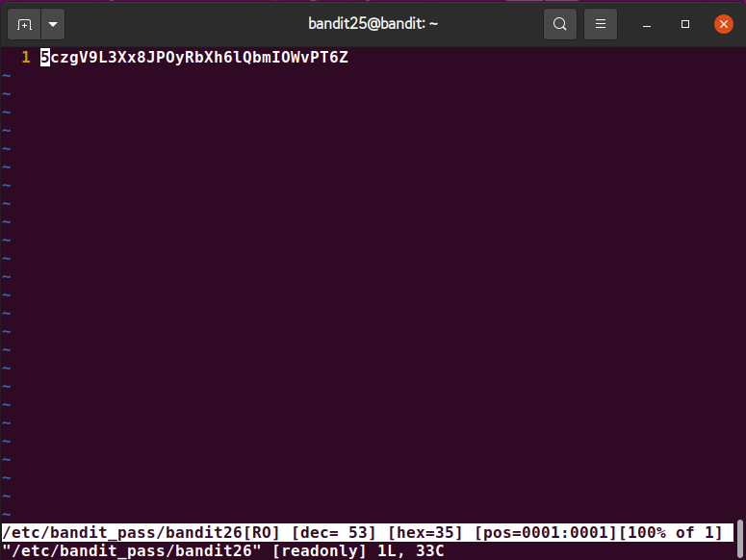This screenshot has width=746, height=560.
Task: Maximize the terminal window
Action: pos(685,24)
